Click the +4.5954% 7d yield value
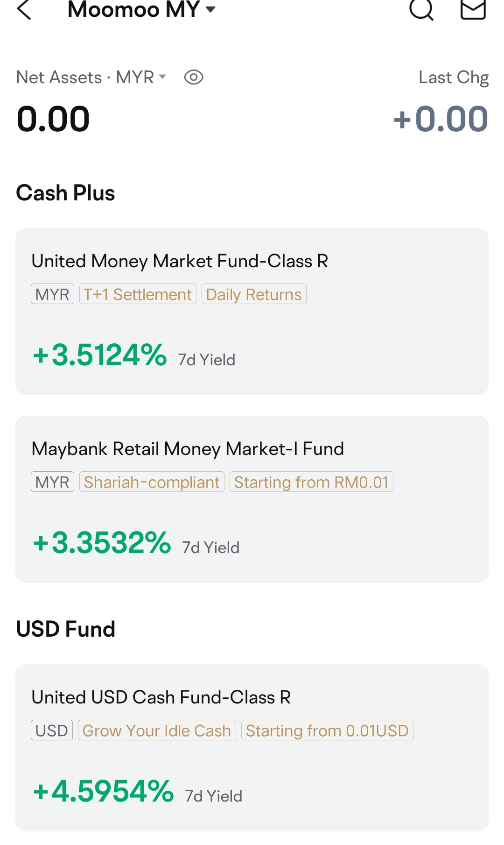This screenshot has height=845, width=504. tap(103, 791)
